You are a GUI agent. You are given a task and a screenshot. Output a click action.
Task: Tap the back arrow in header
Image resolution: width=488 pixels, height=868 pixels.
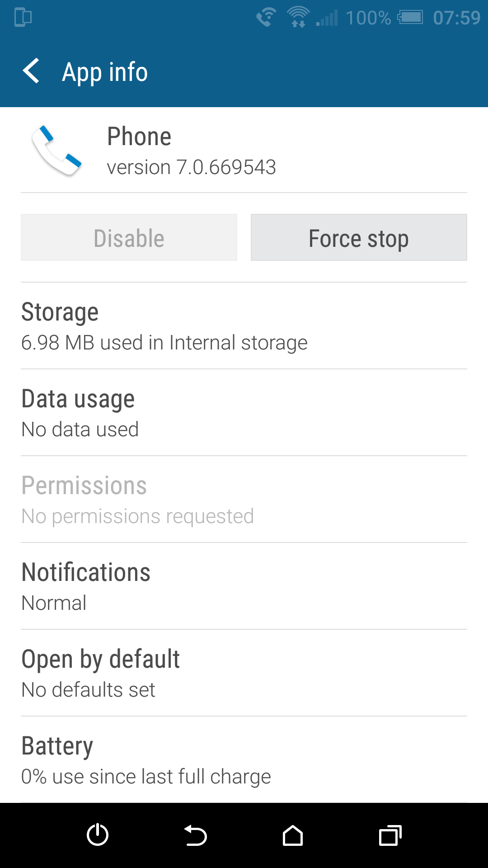coord(32,71)
